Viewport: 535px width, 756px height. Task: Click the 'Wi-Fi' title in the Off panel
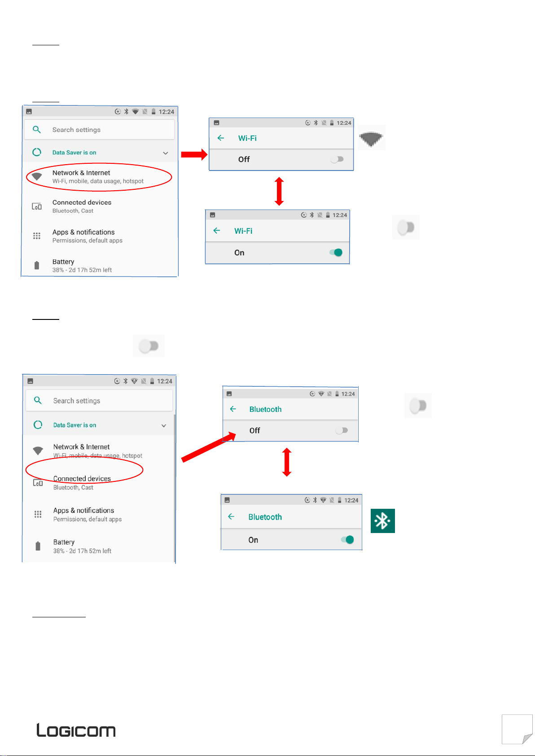[247, 138]
